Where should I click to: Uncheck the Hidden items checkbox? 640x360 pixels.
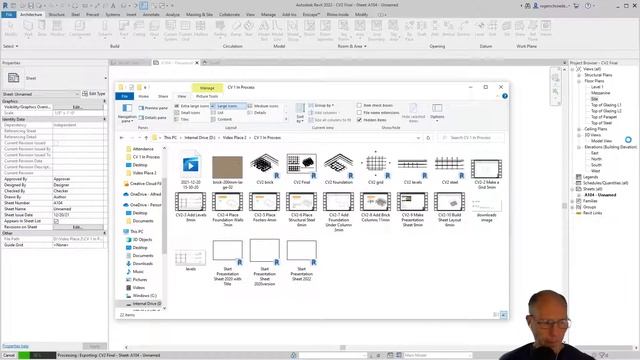(359, 120)
